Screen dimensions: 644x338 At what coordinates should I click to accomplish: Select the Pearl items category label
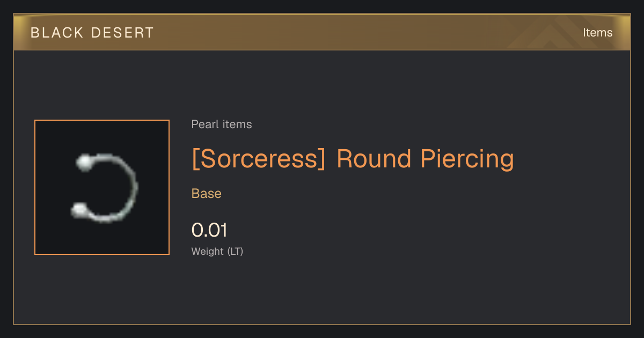(222, 124)
